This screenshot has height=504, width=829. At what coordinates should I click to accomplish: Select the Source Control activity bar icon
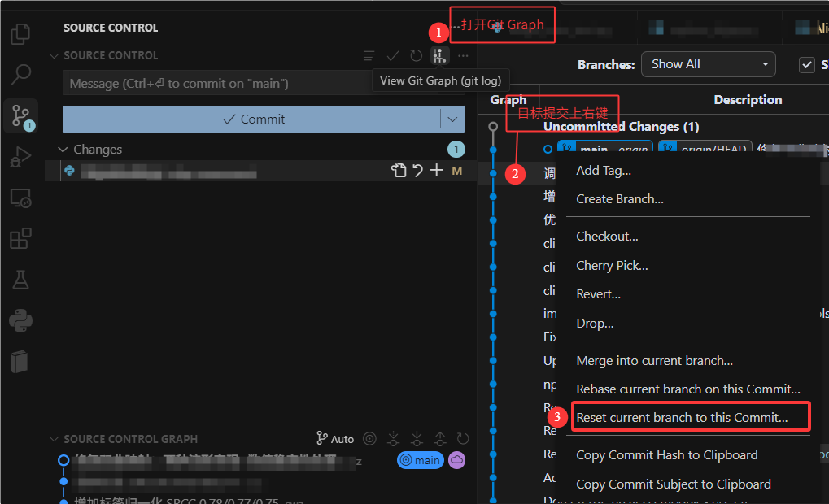[21, 115]
